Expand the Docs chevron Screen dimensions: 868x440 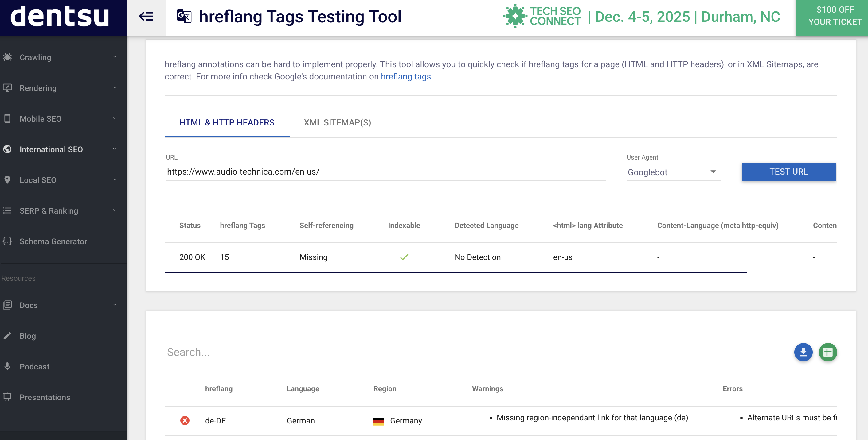click(115, 305)
